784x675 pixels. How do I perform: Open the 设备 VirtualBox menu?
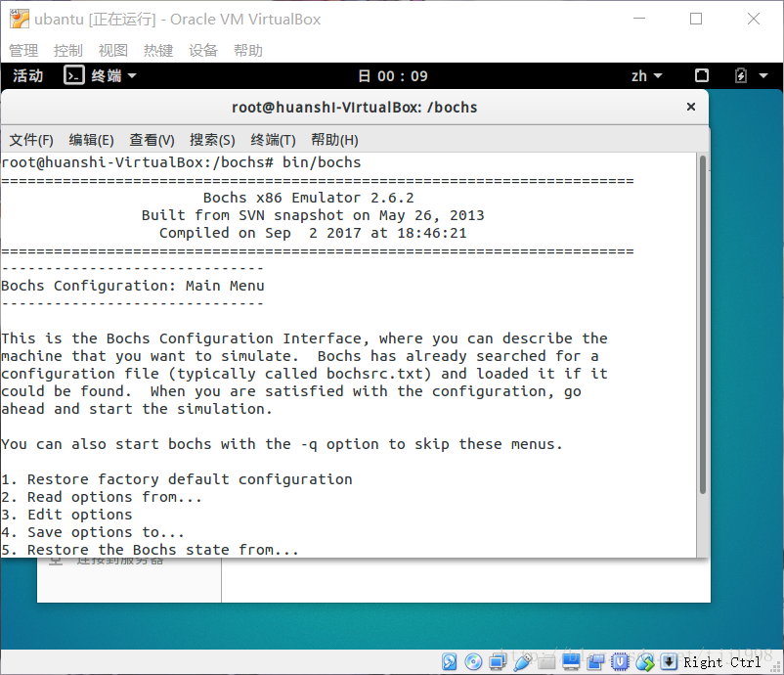(x=203, y=50)
